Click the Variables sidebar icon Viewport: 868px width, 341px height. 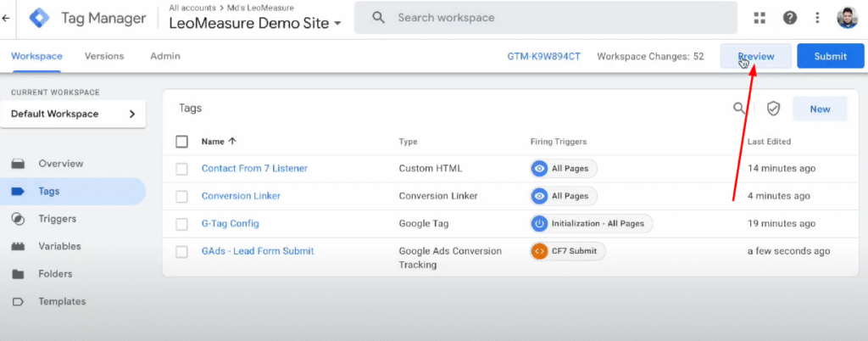click(19, 246)
